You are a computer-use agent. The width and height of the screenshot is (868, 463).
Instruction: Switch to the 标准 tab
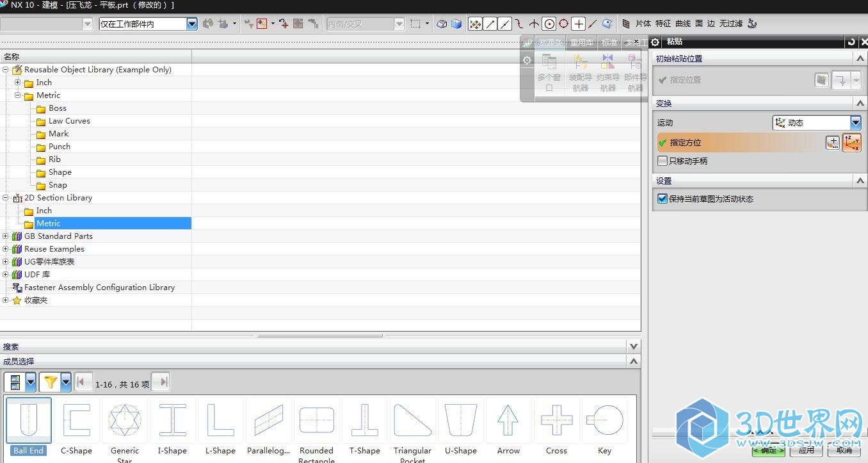609,42
